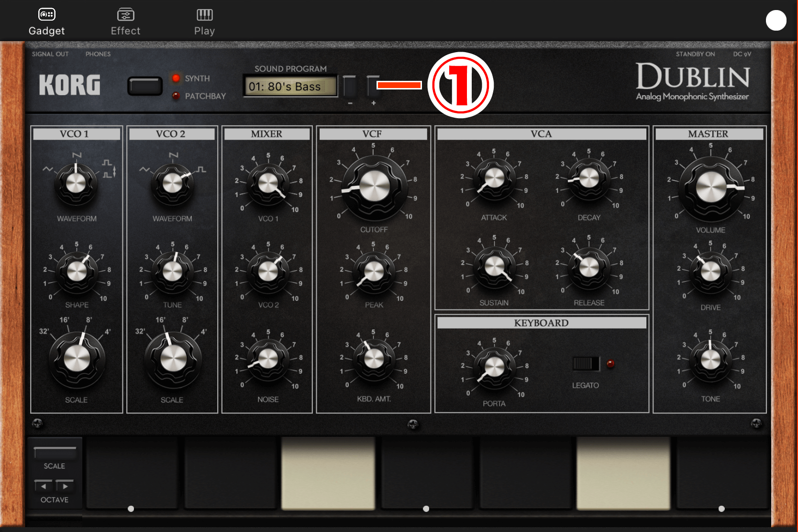Click the VCO 1 SHAPE knob
798x532 pixels.
coord(77,272)
